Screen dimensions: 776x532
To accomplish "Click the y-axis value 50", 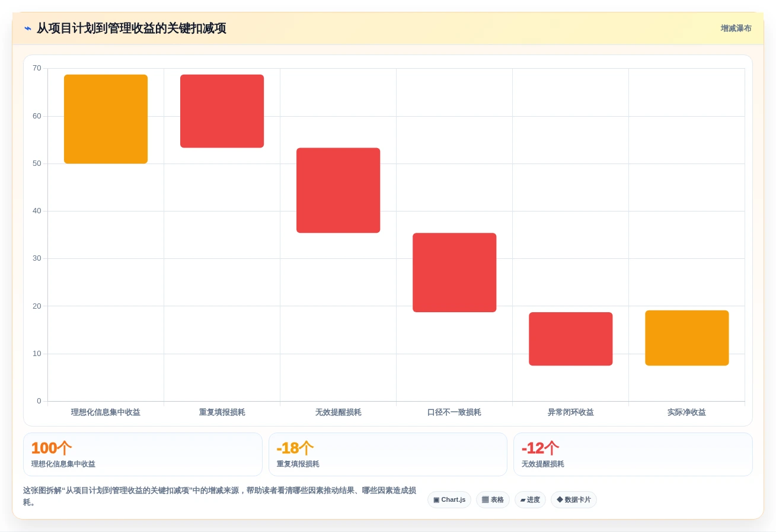I will tap(37, 164).
